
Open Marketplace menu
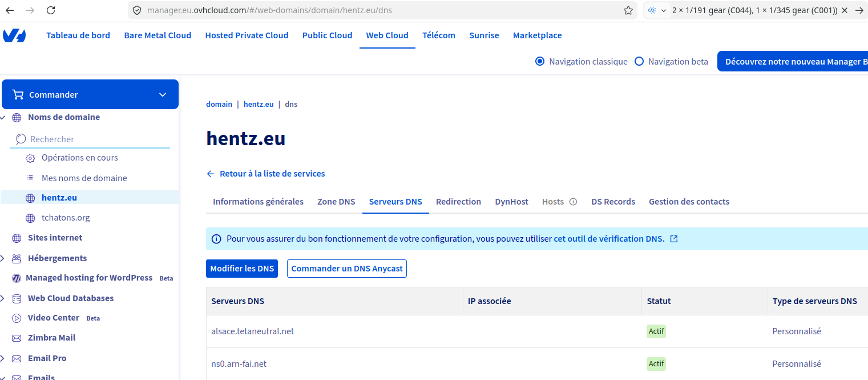(x=537, y=35)
